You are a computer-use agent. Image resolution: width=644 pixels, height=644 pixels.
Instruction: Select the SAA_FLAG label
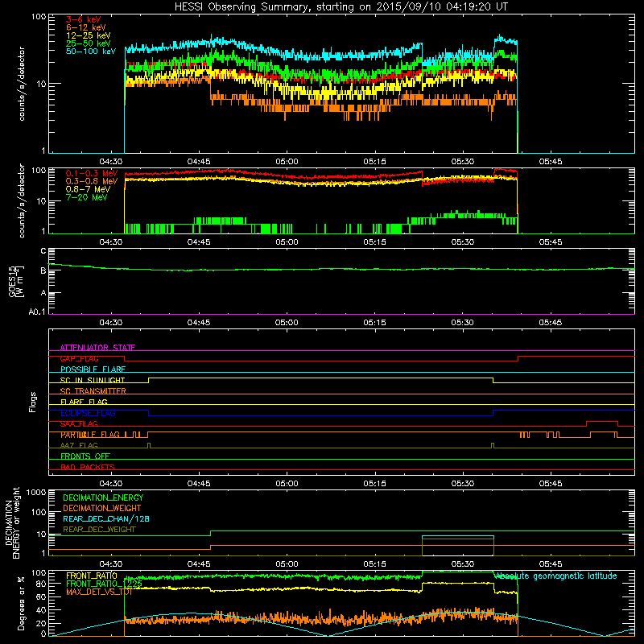pos(79,424)
